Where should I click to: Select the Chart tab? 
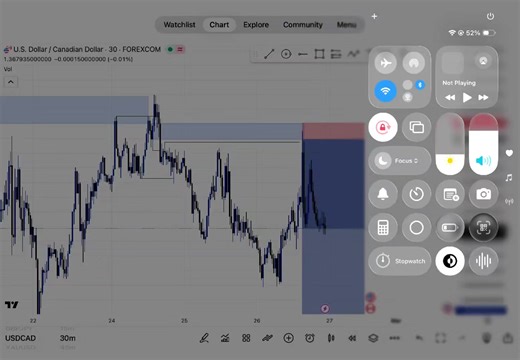219,25
